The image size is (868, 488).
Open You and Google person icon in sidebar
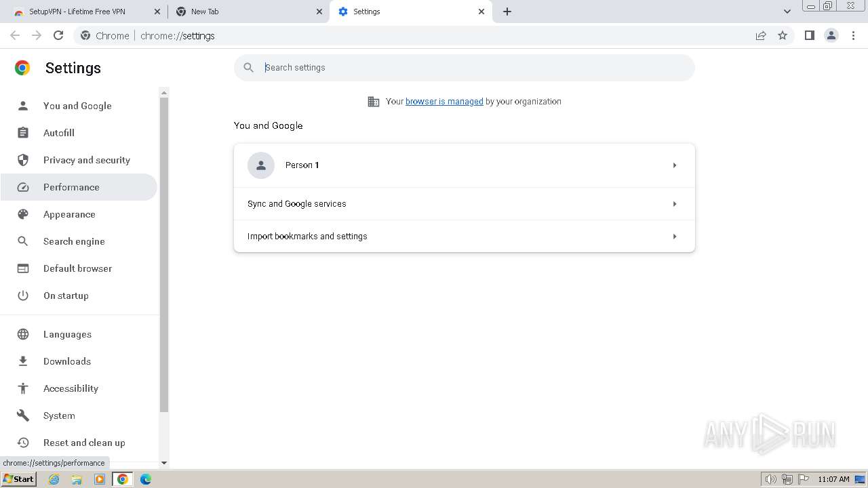click(x=23, y=106)
